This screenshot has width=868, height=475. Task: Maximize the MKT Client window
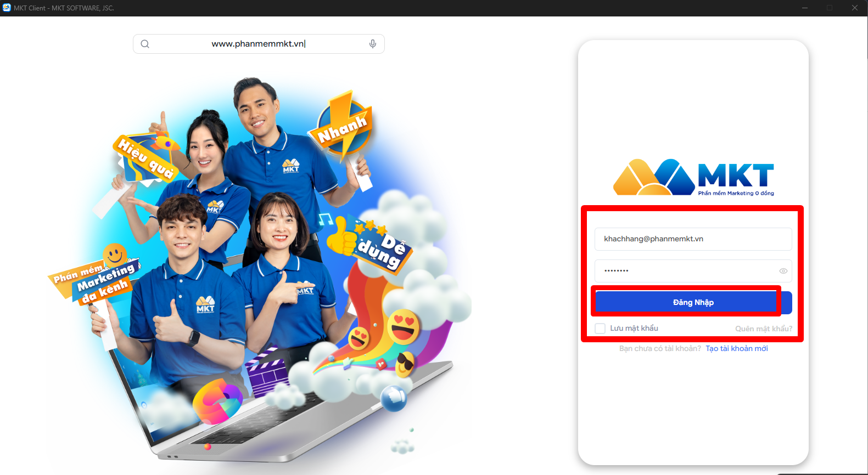(x=830, y=8)
